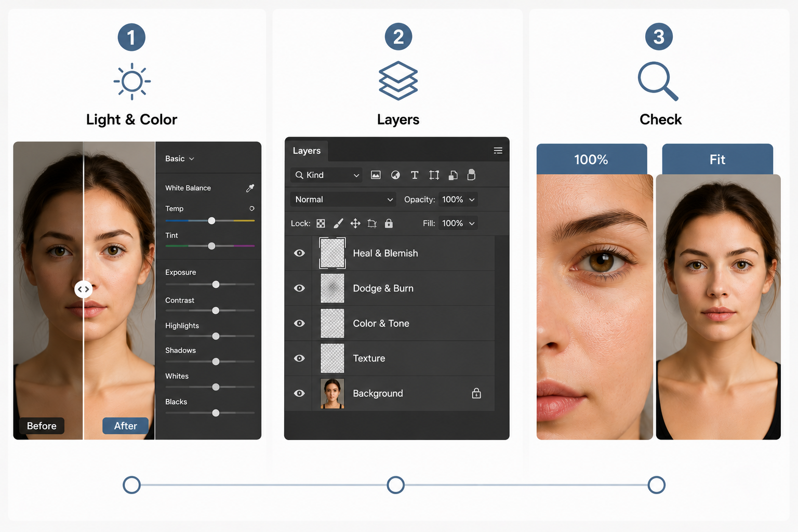Click the small circle reset beside Temp
Viewport: 798px width, 532px height.
(x=252, y=208)
